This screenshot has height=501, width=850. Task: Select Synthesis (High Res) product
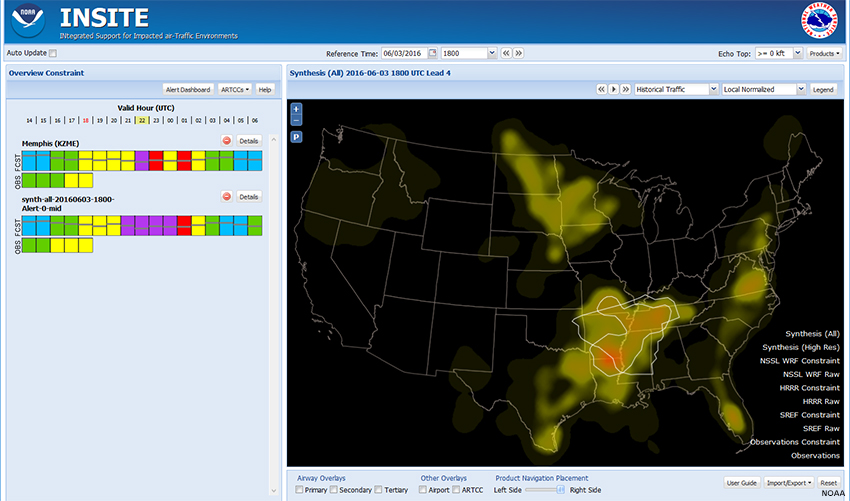801,348
